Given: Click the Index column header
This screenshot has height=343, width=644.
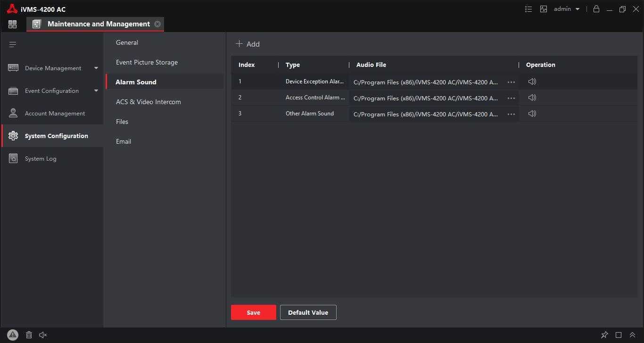Looking at the screenshot, I should click(247, 65).
